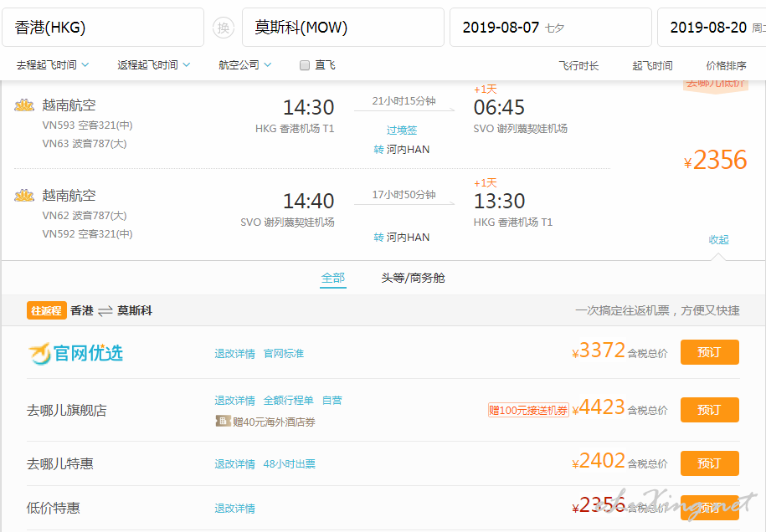Select the 全部 cabin tab
This screenshot has height=532, width=766.
[333, 278]
